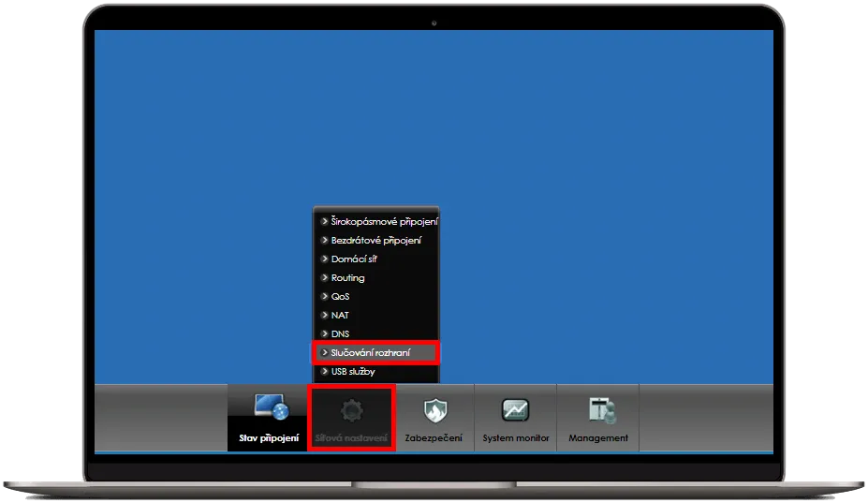Open Širokopásmové připojení from the popup menu
Viewport: 868px width, 503px height.
(384, 222)
